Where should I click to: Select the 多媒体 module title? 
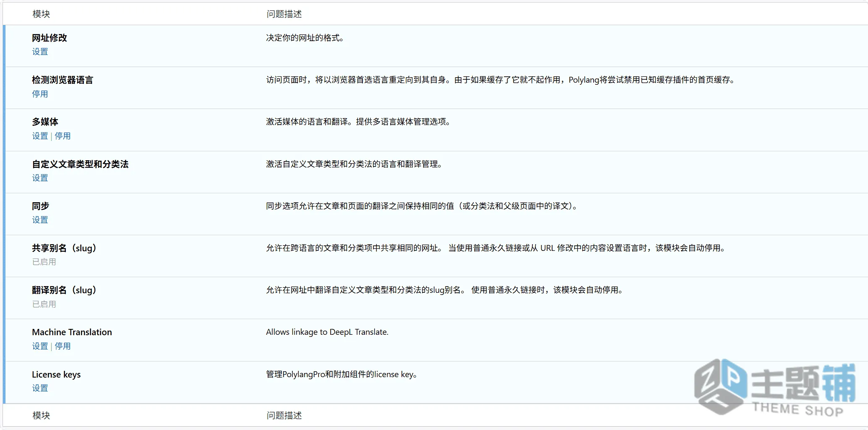point(45,122)
